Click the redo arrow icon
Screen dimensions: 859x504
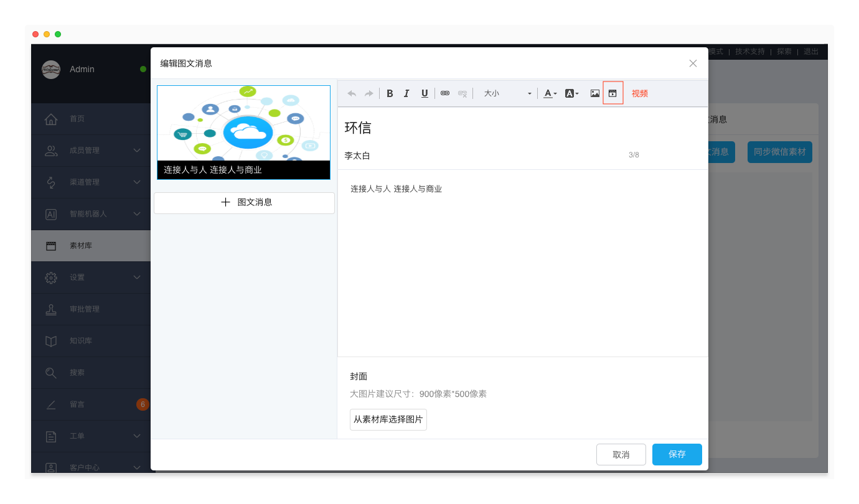369,93
